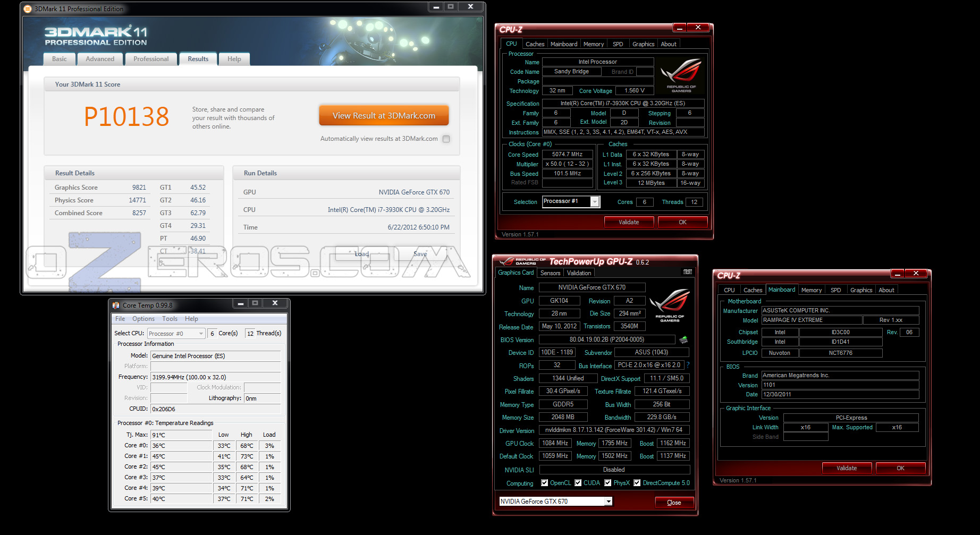Open SPD tab in the CPU-Z processor window
The height and width of the screenshot is (535, 980).
618,44
